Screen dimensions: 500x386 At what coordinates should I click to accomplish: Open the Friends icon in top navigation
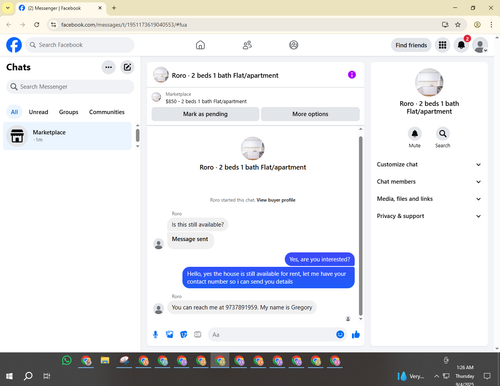pos(247,45)
